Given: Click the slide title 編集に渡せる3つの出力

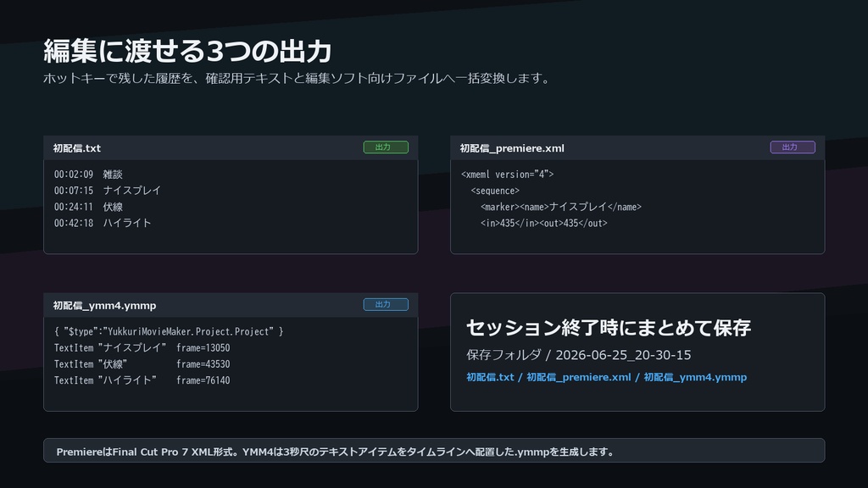Looking at the screenshot, I should [x=187, y=51].
